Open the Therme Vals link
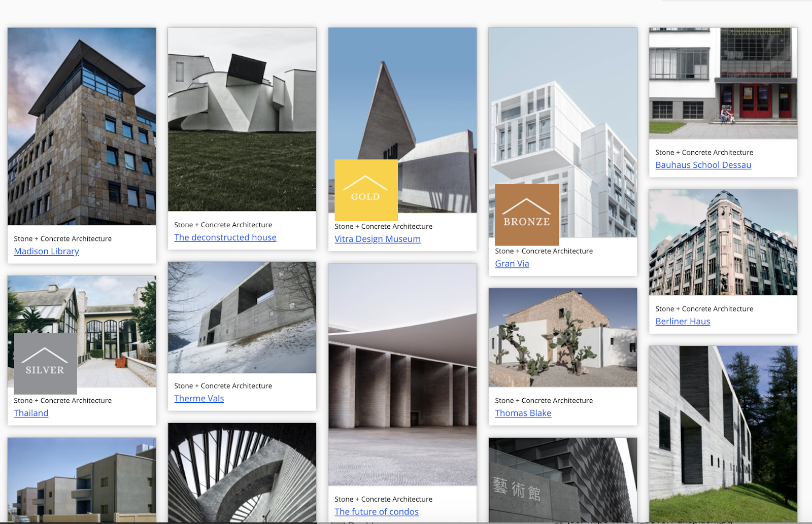Screen dimensions: 812x524 (199, 398)
